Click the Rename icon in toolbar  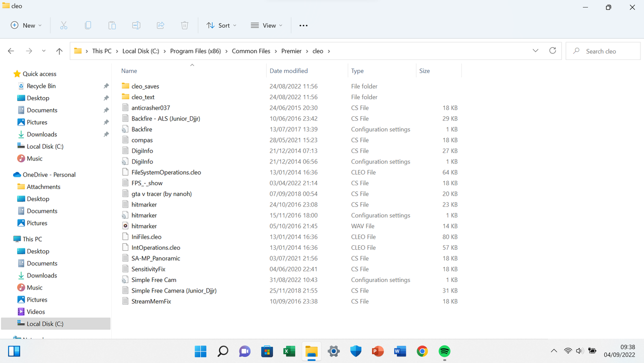pyautogui.click(x=136, y=25)
